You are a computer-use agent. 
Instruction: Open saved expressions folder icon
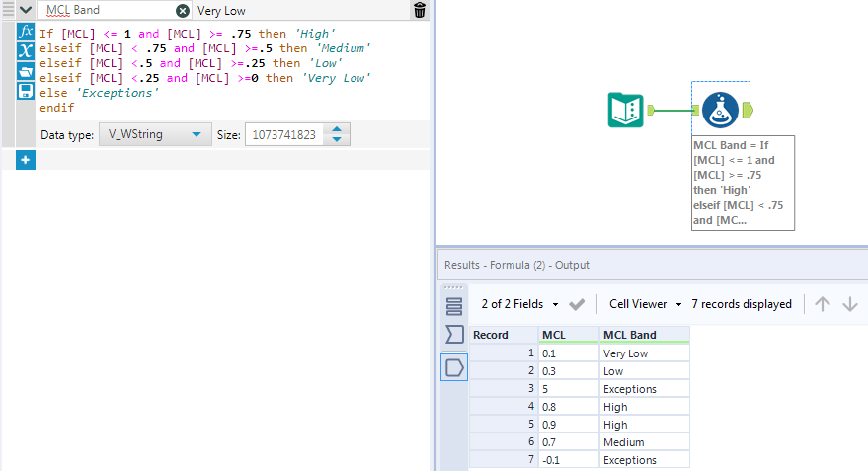(x=26, y=71)
